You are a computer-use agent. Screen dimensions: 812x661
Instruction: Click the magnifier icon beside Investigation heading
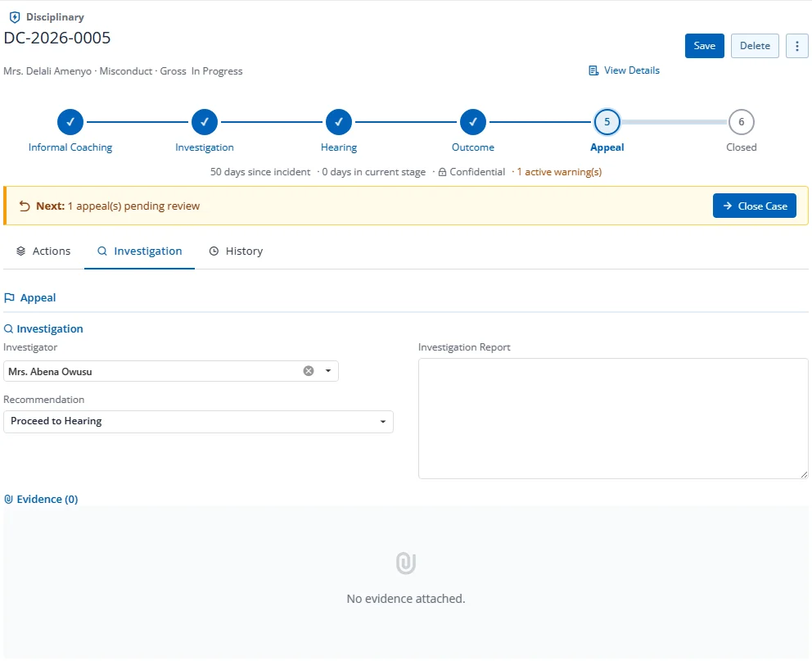[x=8, y=329]
